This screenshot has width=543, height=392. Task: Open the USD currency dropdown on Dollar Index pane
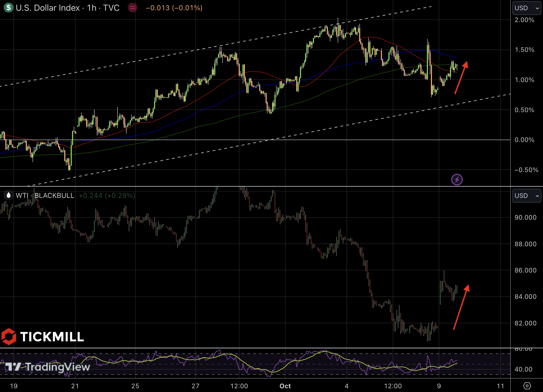click(x=526, y=8)
